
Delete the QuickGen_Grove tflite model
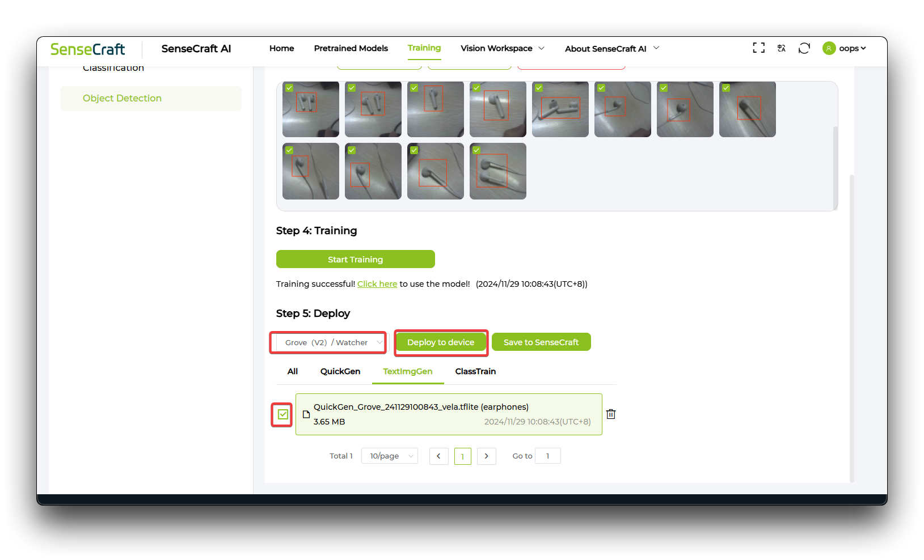coord(611,414)
